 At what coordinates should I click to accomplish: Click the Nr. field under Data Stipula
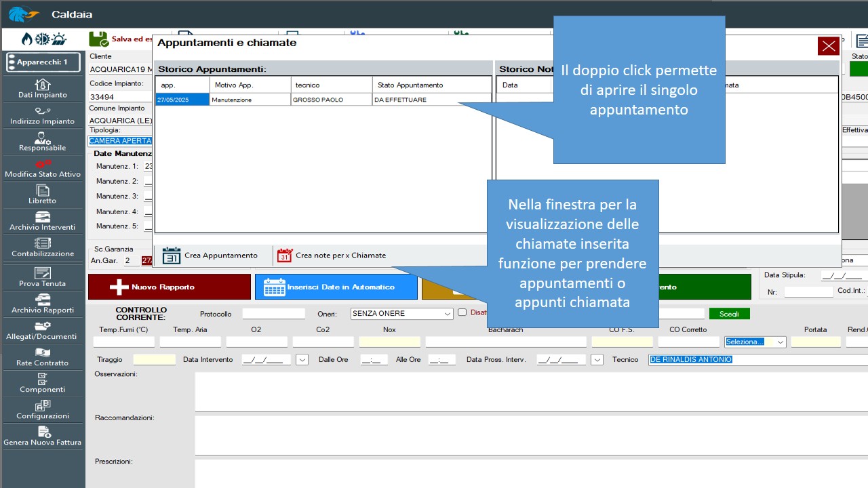pos(808,292)
